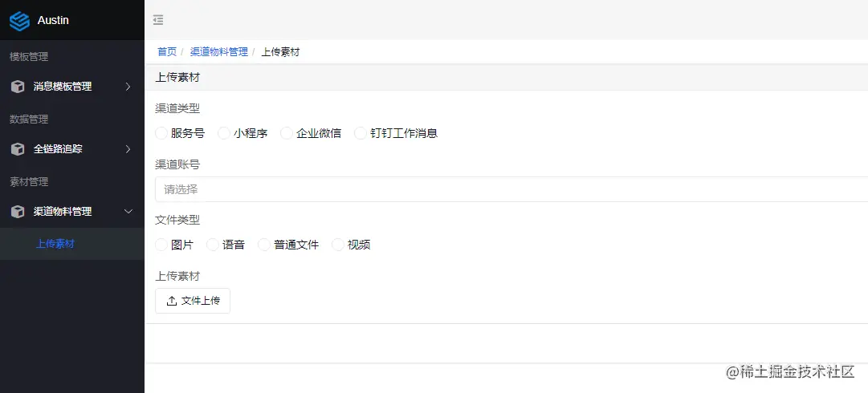Pick 普通文件 as the file type

click(264, 245)
